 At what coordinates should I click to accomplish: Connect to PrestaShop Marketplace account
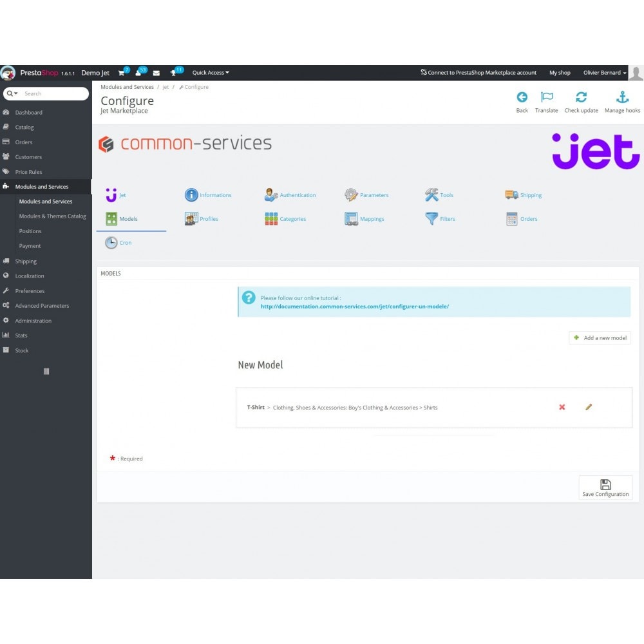(x=478, y=73)
